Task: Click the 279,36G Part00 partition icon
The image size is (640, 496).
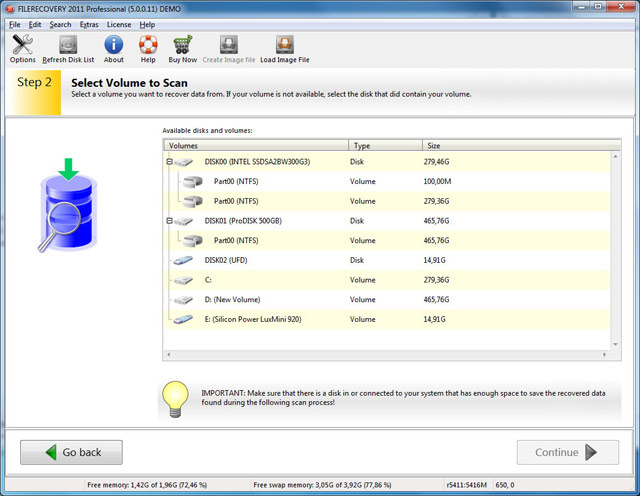Action: (x=192, y=201)
